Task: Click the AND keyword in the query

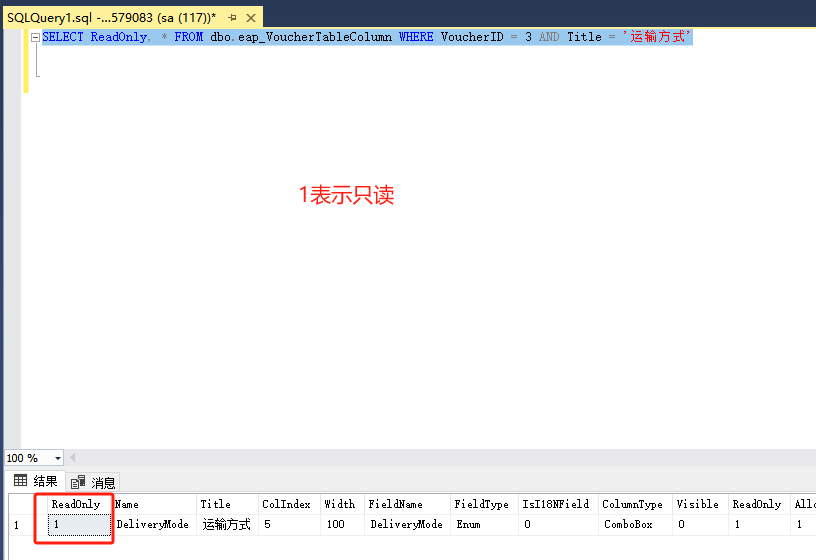Action: point(549,37)
